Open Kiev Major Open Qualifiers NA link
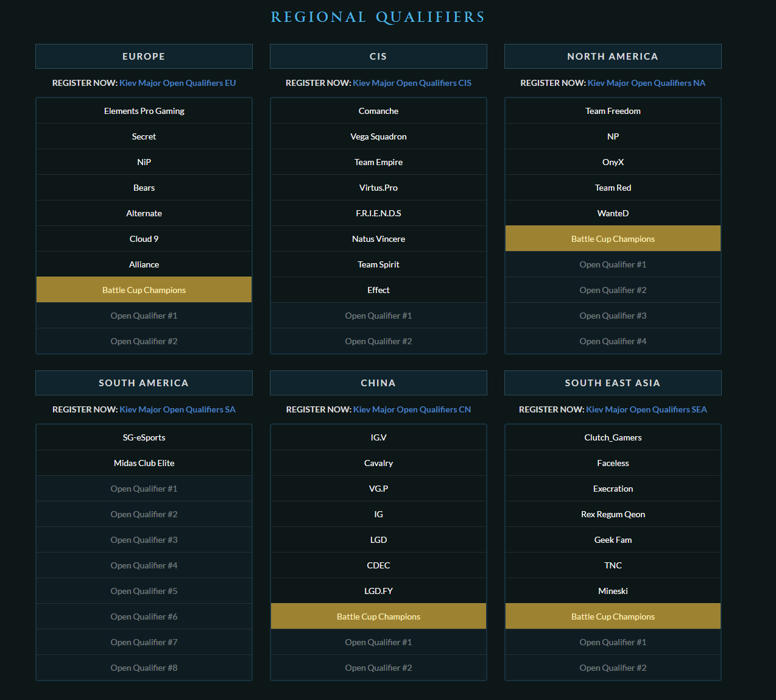Viewport: 776px width, 700px height. [646, 83]
